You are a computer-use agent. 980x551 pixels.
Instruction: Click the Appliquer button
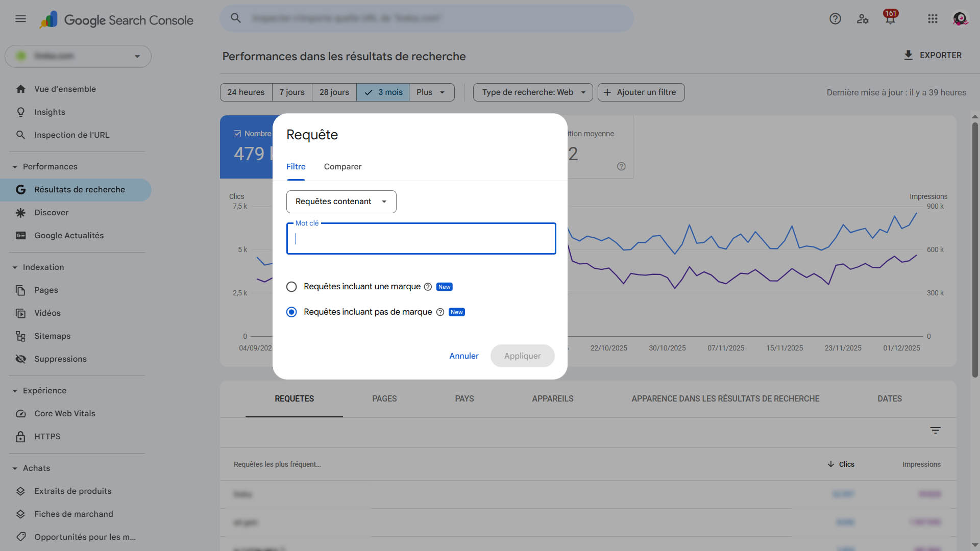[x=522, y=356]
